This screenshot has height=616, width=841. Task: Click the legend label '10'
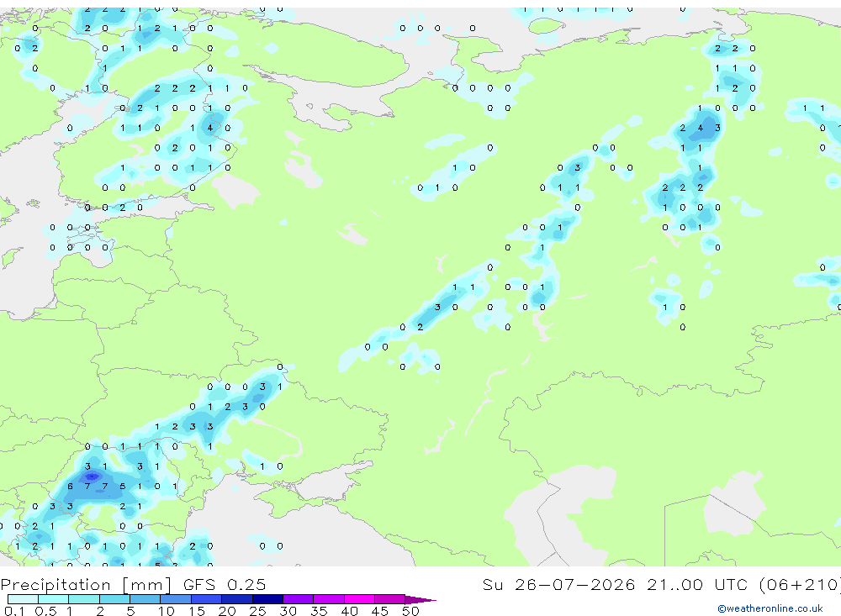pos(167,611)
